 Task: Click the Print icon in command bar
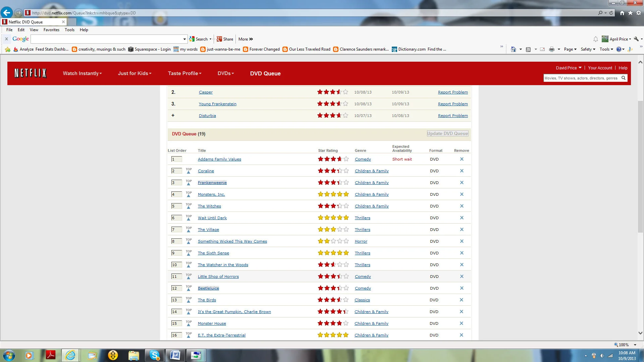[x=551, y=49]
